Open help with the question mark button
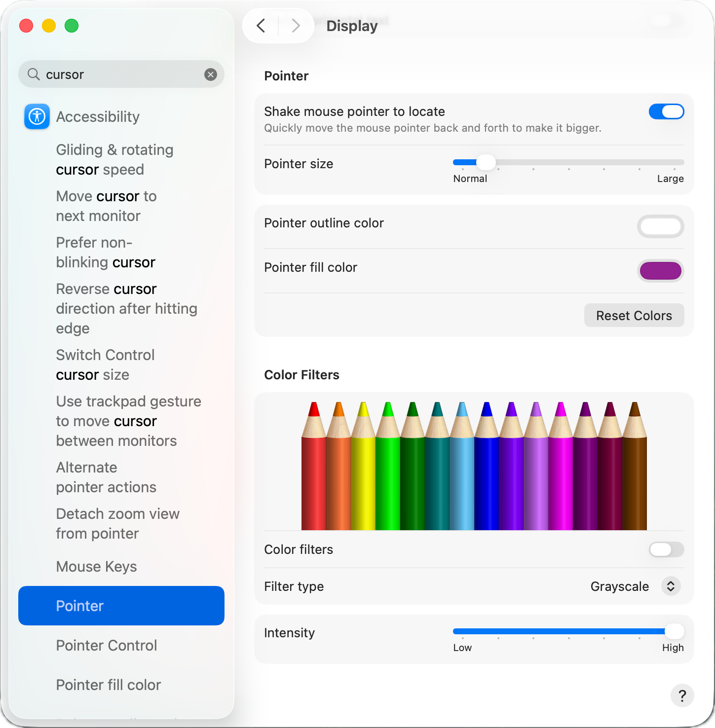715x728 pixels. point(682,695)
